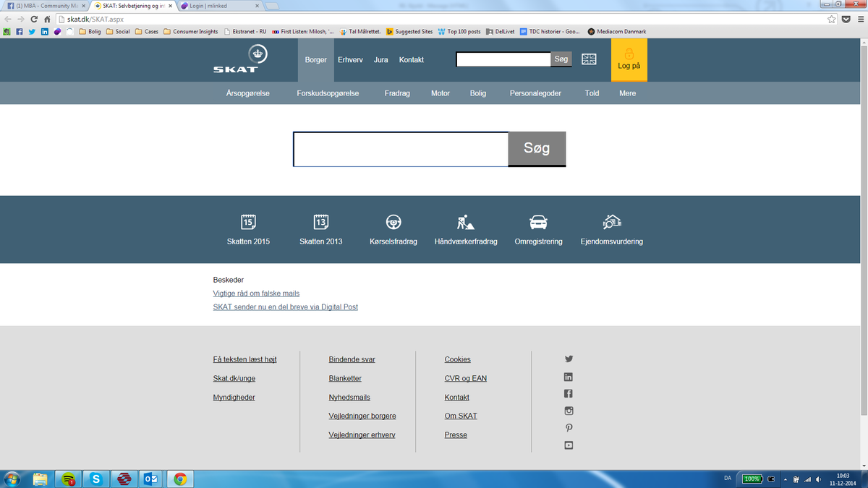Select the Borger tab
Image resolution: width=868 pixels, height=488 pixels.
click(x=315, y=60)
